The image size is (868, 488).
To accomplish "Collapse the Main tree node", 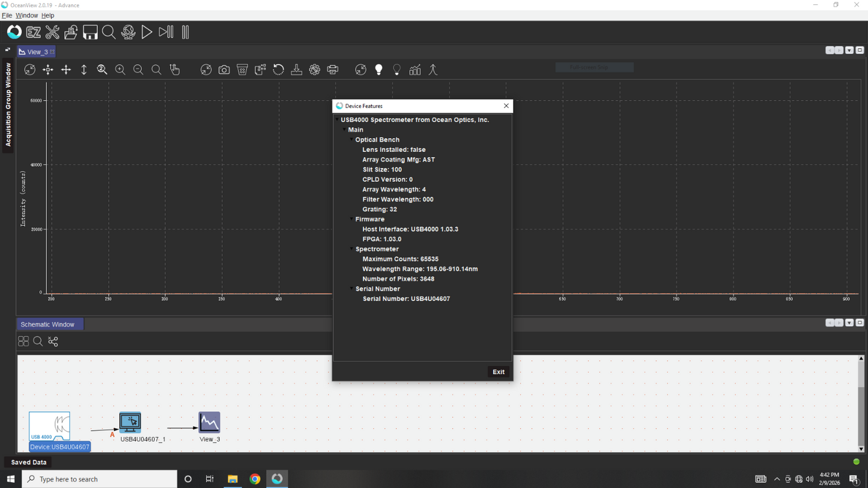I will point(344,130).
